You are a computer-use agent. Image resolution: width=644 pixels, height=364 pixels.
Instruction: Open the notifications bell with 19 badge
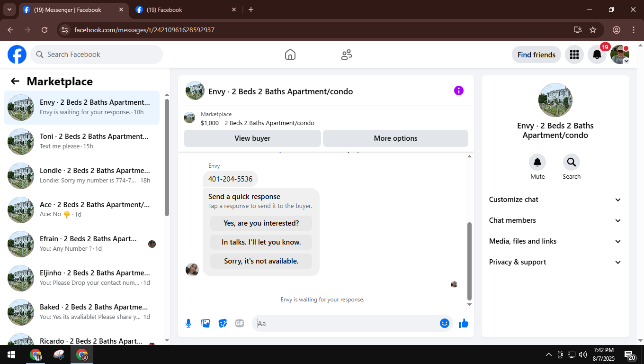597,55
